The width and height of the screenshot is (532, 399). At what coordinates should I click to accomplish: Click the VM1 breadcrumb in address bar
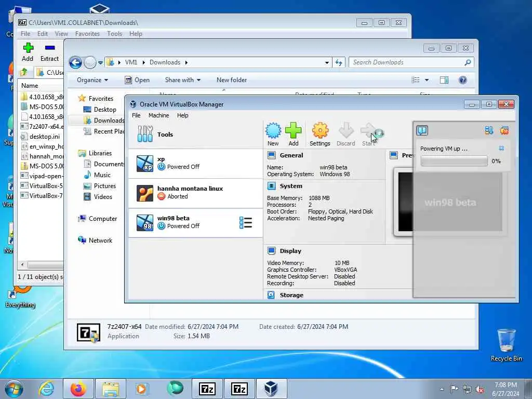coord(131,62)
